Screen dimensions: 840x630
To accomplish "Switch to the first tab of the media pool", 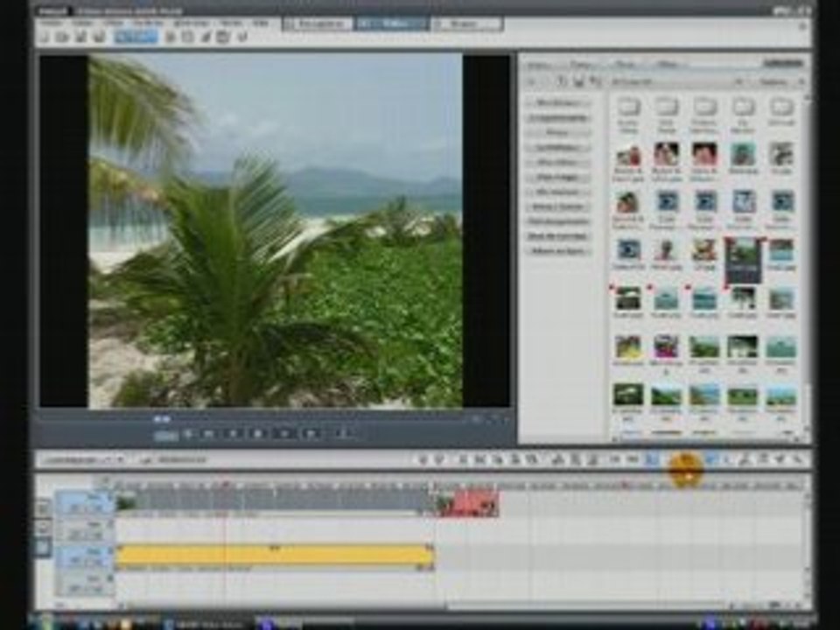I will pyautogui.click(x=537, y=65).
